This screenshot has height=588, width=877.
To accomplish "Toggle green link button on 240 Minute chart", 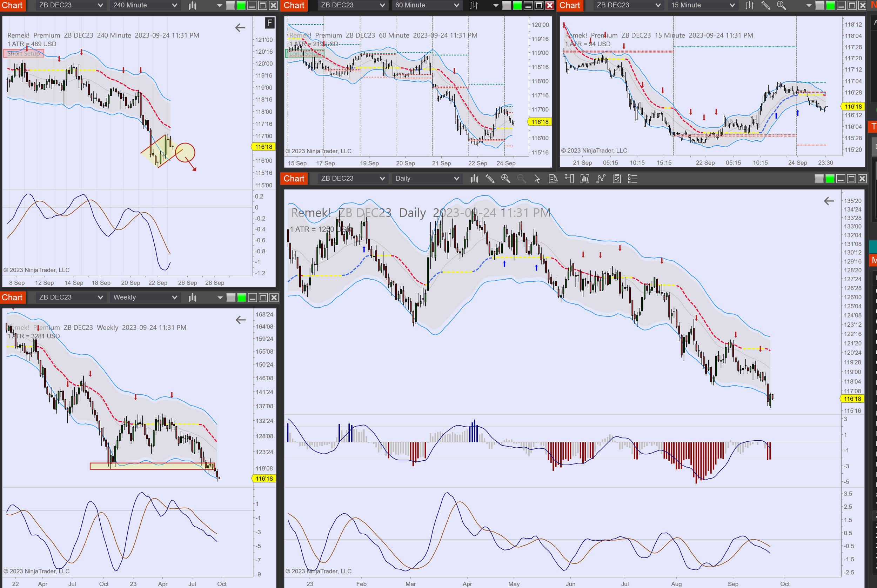I will coord(241,5).
